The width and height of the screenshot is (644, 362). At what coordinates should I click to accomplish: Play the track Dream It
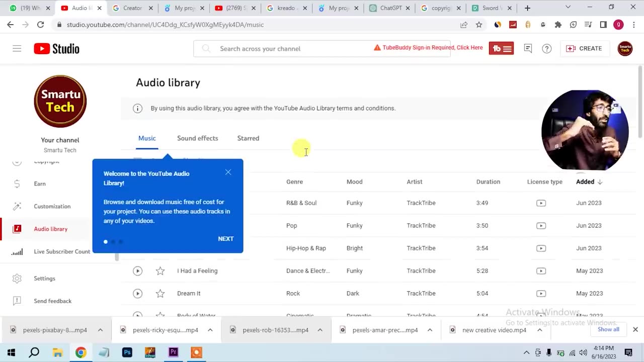tap(137, 293)
